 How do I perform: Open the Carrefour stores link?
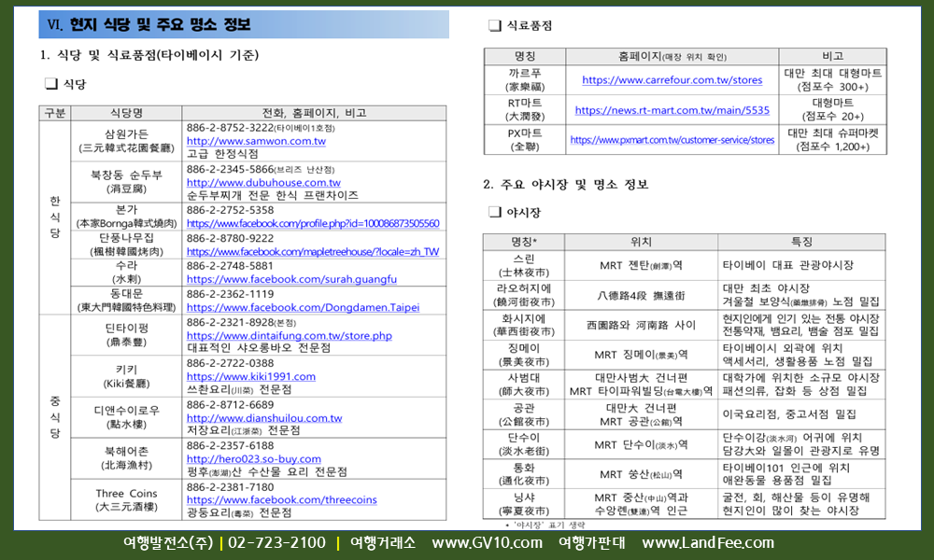tap(672, 80)
